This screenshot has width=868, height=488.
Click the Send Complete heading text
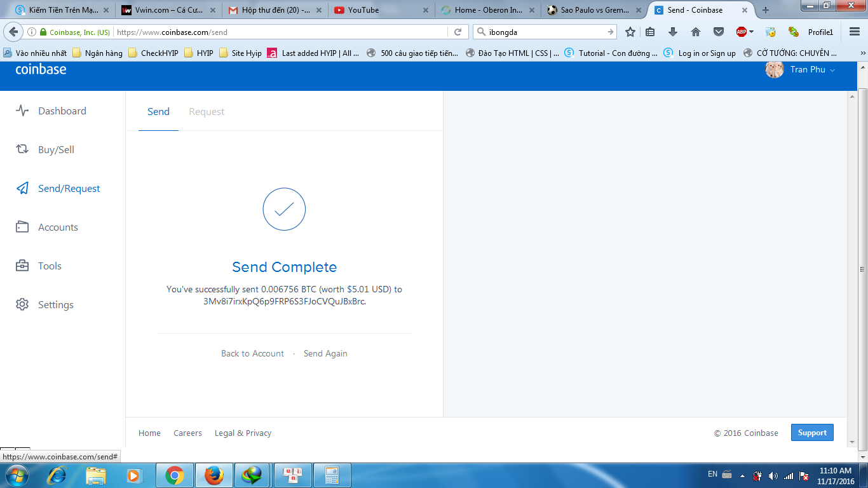click(284, 268)
